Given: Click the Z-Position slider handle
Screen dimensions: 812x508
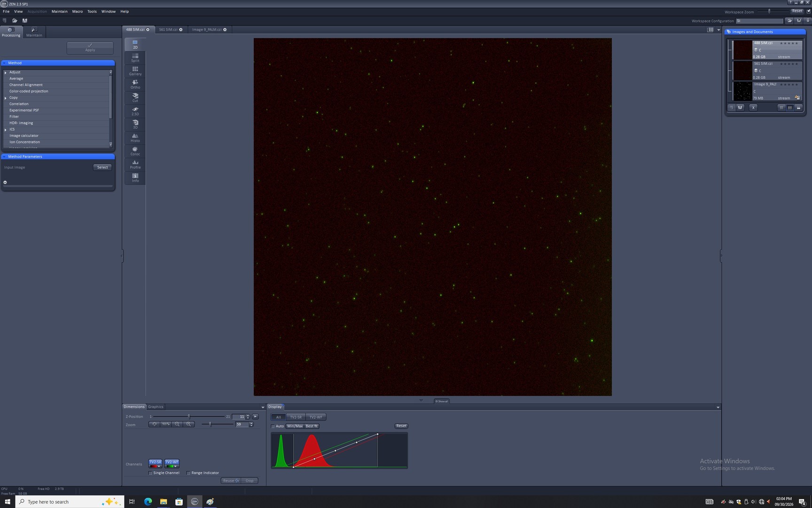Looking at the screenshot, I should coord(189,417).
